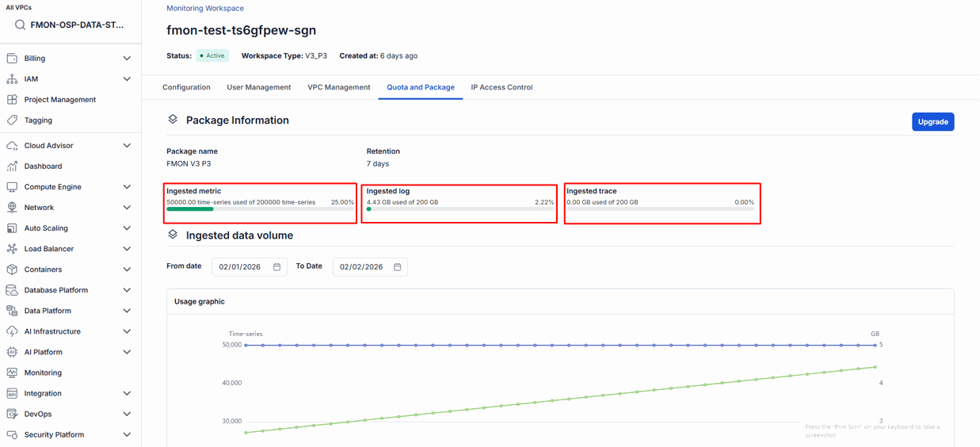Click the DevOps icon
Screen dimensions: 980x447
[12, 414]
